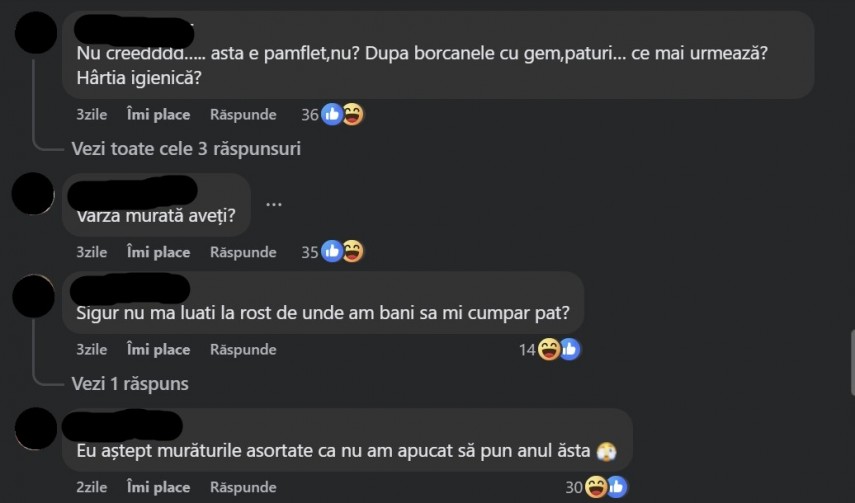Toggle 'Îmi place' on 'Varza murată aveți?' comment
The height and width of the screenshot is (503, 855).
[158, 252]
